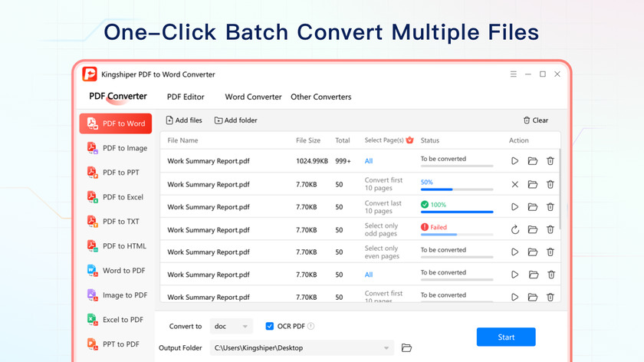644x362 pixels.
Task: Click the file list vertical scrollbar
Action: 560,189
